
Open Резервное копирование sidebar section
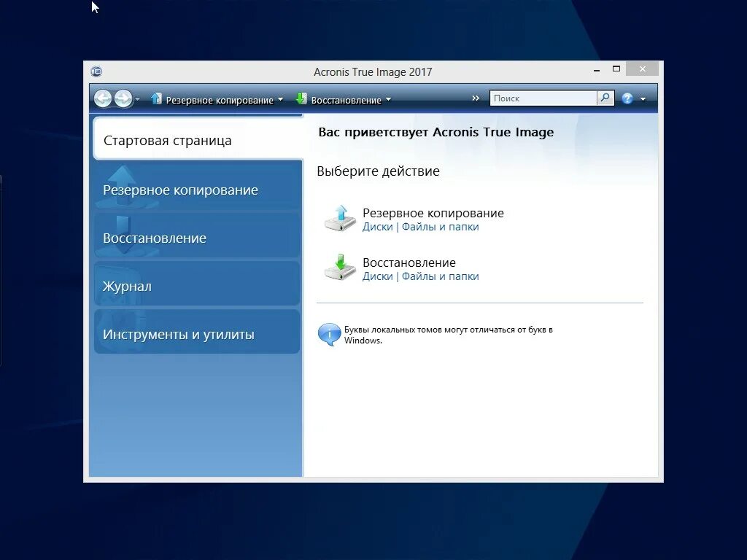(197, 186)
